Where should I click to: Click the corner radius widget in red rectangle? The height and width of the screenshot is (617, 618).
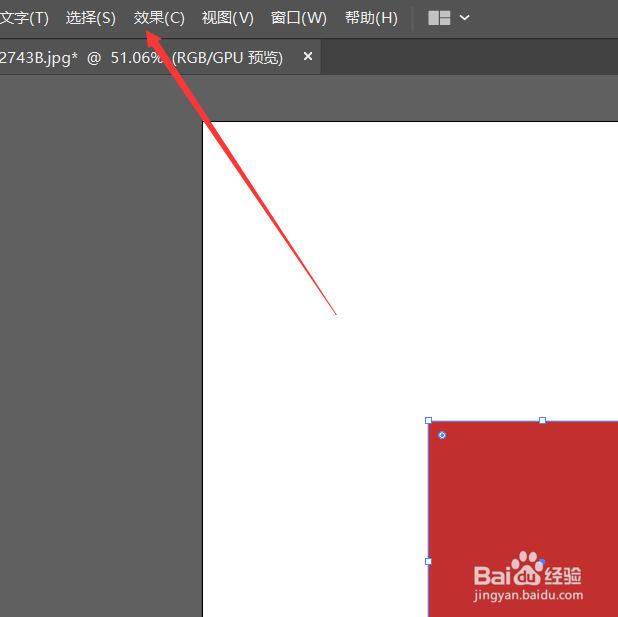(x=442, y=435)
